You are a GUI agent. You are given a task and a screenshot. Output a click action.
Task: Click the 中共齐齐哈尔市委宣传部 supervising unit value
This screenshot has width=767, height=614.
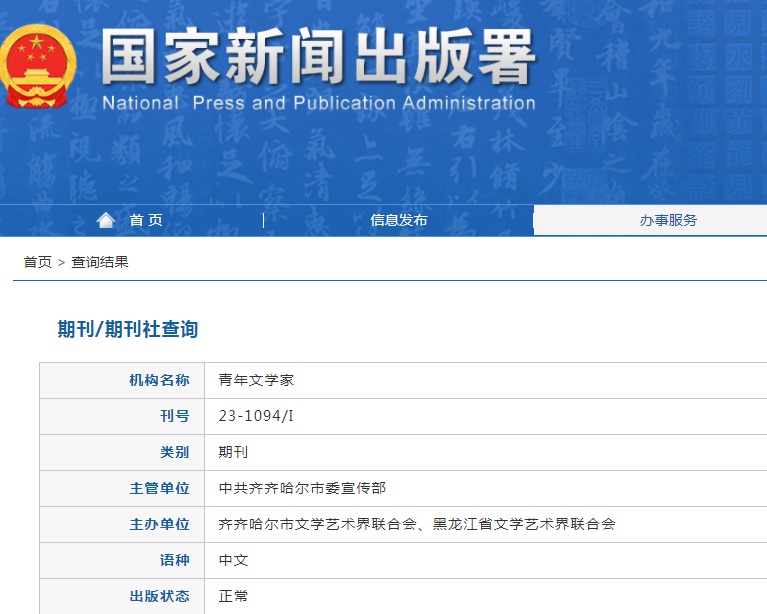[x=302, y=488]
